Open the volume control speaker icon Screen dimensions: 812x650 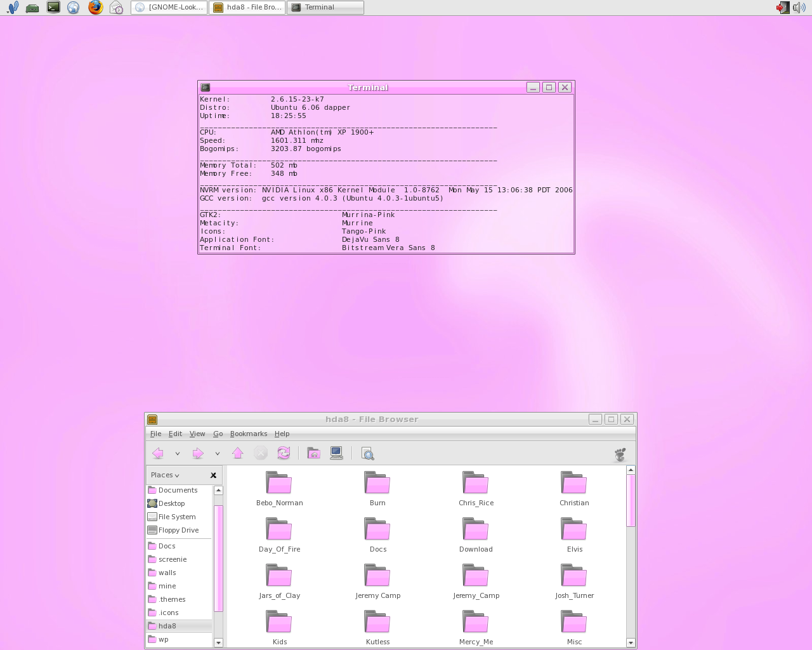(x=799, y=8)
